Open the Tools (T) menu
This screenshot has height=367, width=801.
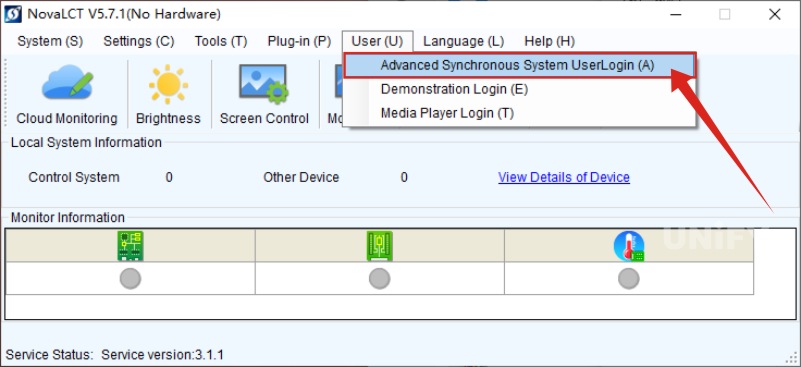[x=221, y=41]
